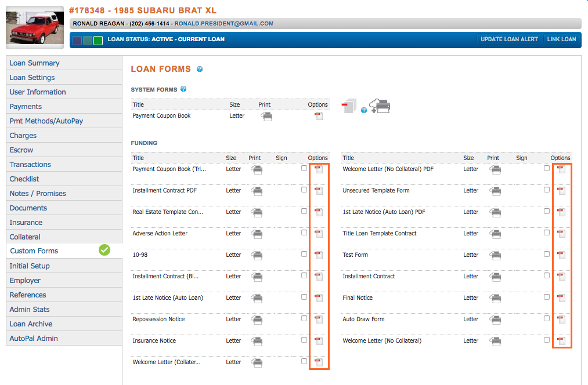Screen dimensions: 588x385
Task: Print the Installment Contract PDF form
Action: tap(257, 191)
